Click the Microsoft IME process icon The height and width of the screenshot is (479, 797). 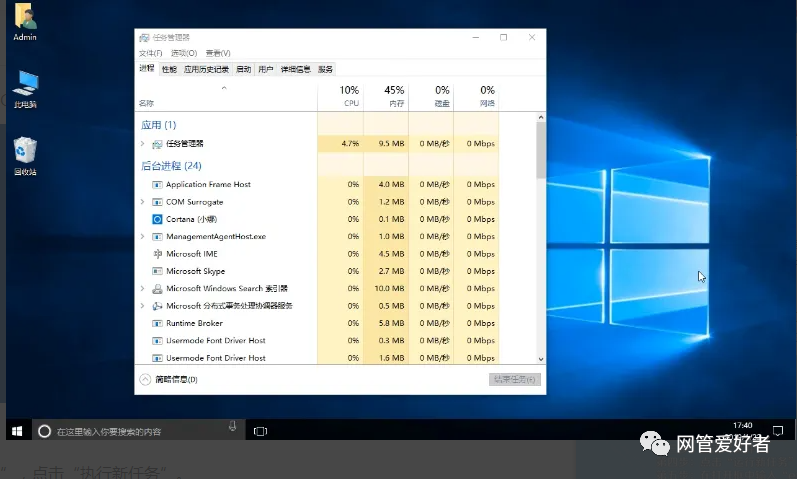click(x=157, y=254)
